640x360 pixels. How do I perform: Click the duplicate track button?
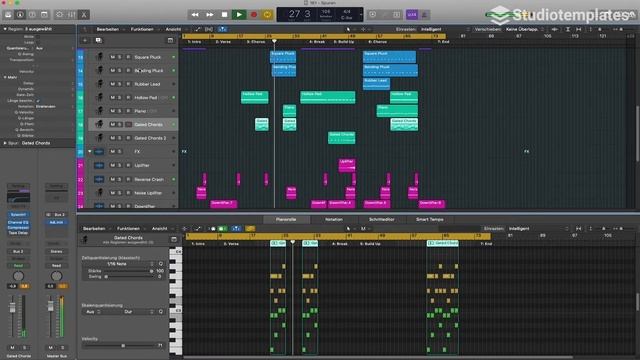[x=98, y=40]
